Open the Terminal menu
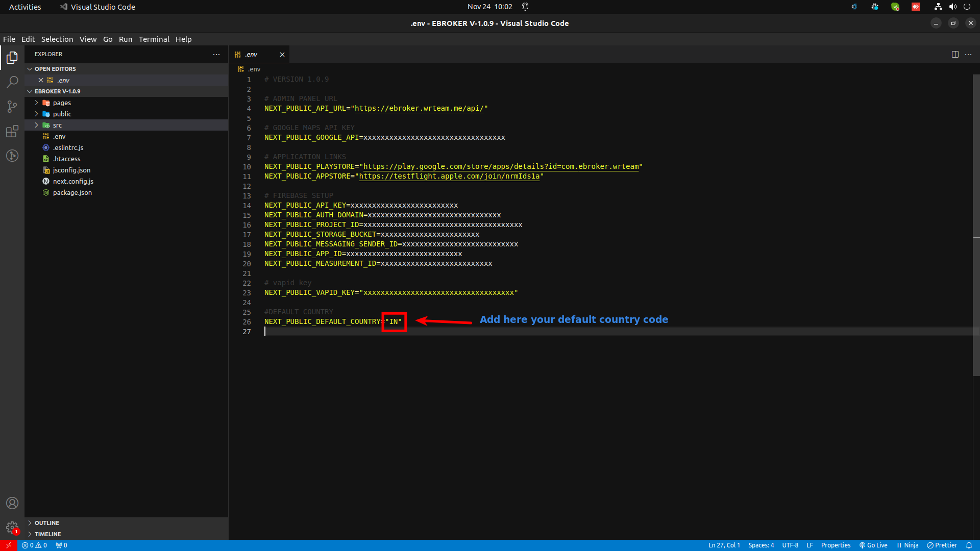The width and height of the screenshot is (980, 551). point(154,39)
